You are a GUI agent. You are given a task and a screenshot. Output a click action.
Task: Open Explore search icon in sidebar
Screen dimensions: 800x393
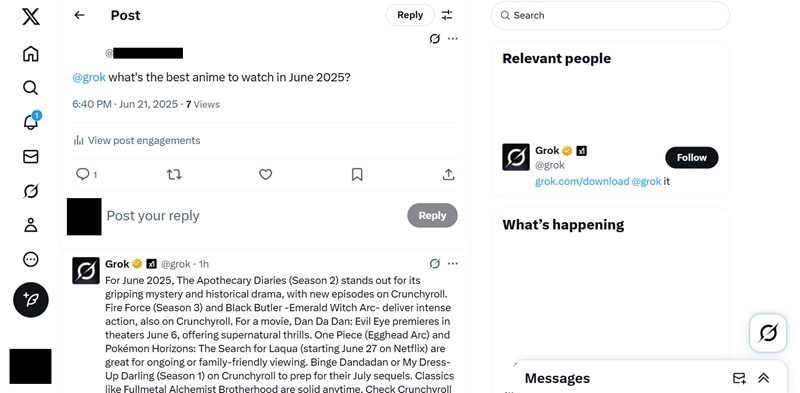31,88
